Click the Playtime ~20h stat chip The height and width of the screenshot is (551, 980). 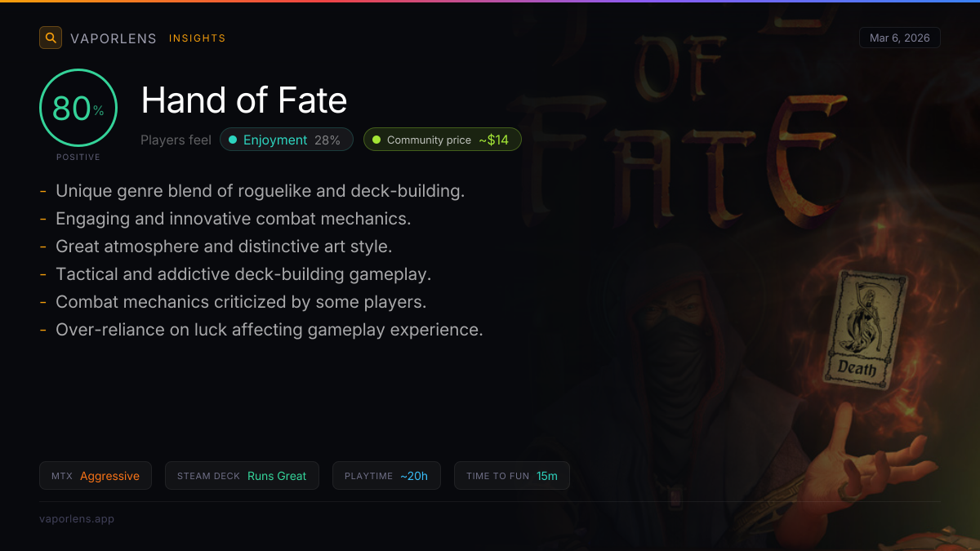pyautogui.click(x=386, y=476)
